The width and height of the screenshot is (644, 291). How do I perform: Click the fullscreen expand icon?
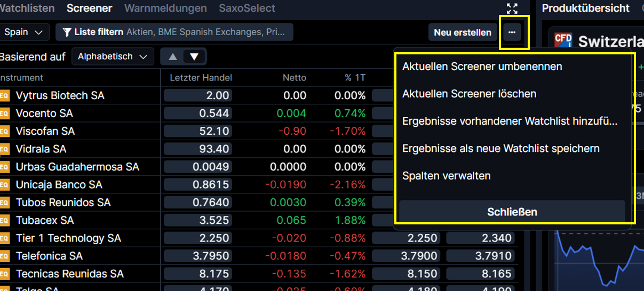[x=512, y=9]
